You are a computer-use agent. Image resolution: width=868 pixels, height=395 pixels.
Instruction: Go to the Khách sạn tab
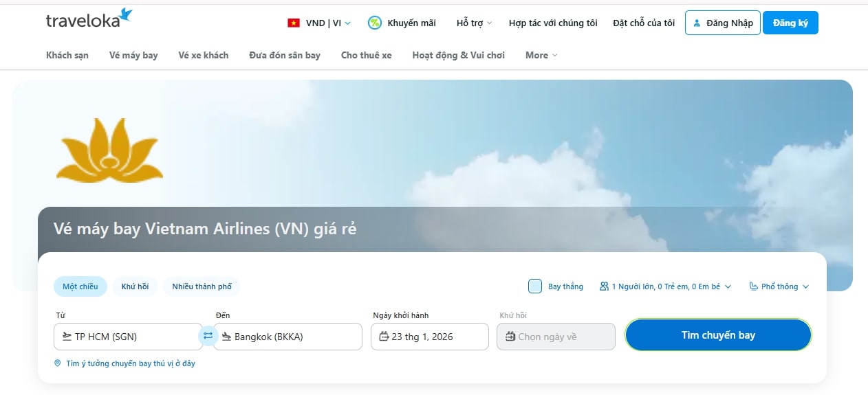tap(67, 55)
